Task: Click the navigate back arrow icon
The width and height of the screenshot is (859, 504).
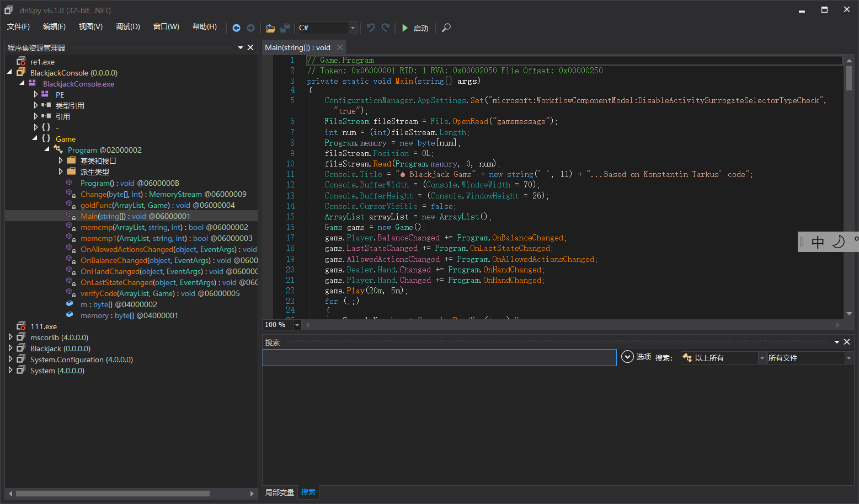Action: [236, 28]
